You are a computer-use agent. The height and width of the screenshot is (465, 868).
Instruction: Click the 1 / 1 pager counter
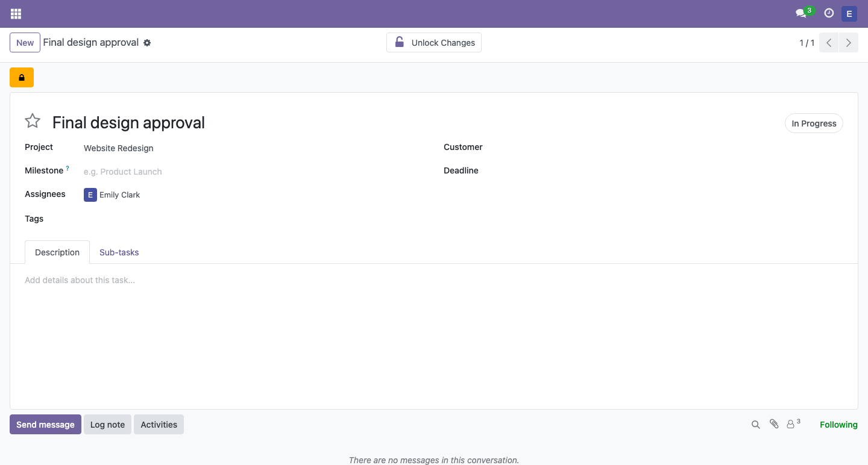(x=807, y=43)
